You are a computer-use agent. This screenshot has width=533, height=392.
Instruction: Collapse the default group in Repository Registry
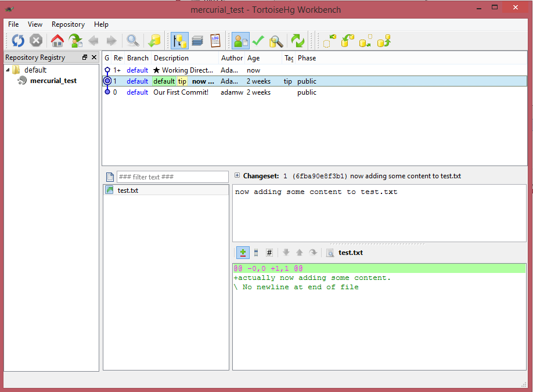[x=8, y=70]
